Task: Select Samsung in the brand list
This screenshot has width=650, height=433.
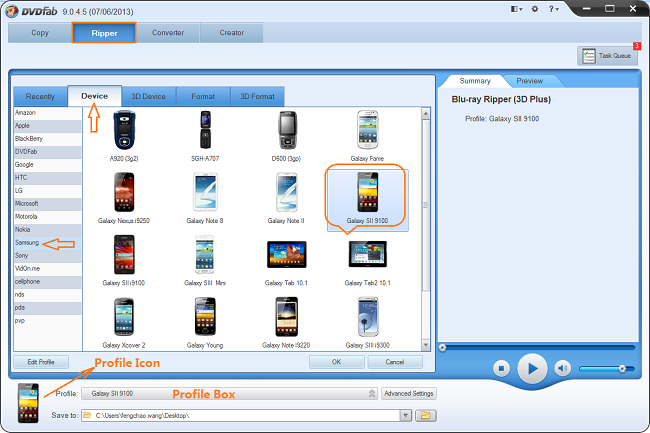Action: 48,242
